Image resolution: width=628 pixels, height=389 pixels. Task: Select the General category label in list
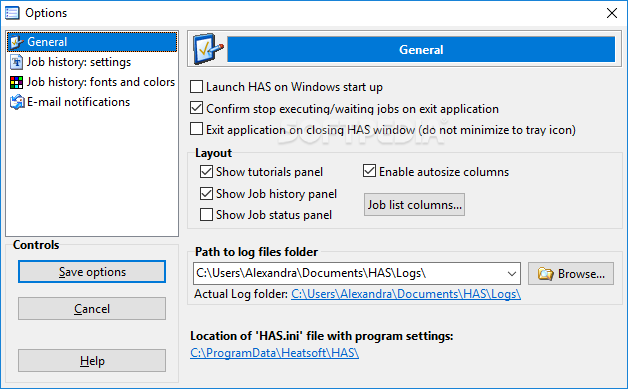[47, 42]
